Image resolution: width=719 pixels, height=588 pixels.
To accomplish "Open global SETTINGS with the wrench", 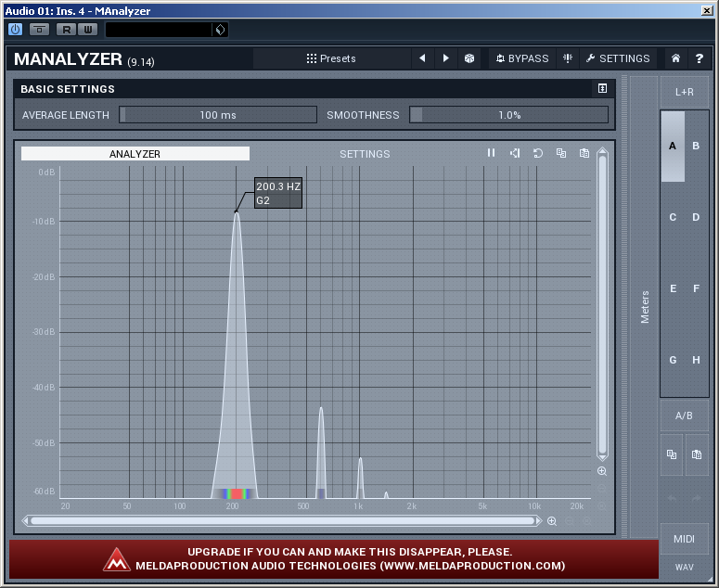I will (x=618, y=58).
